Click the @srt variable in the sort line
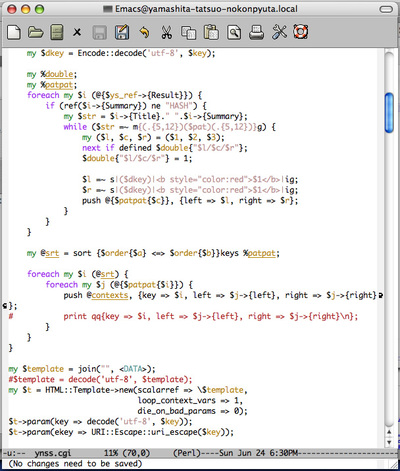Image resolution: width=400 pixels, height=471 pixels. (49, 254)
